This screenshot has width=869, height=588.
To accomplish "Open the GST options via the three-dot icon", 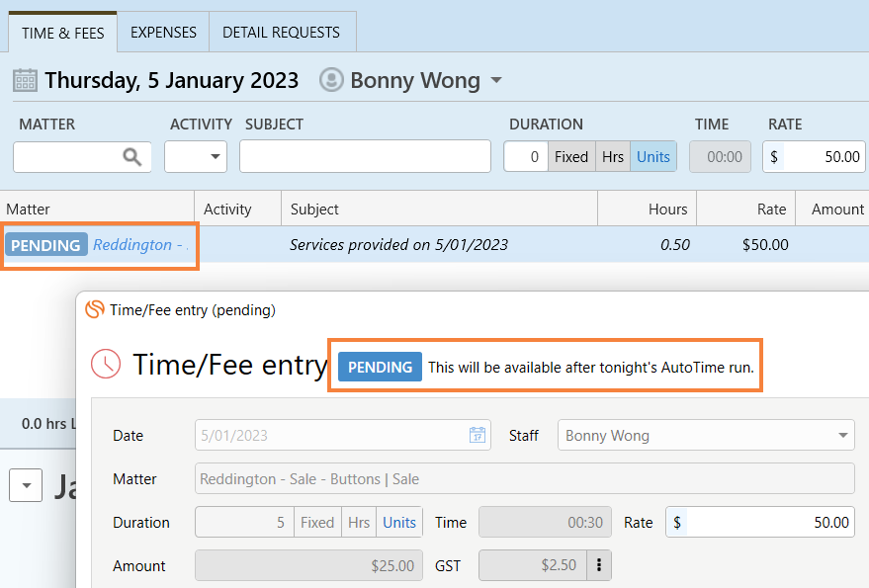I will click(x=597, y=565).
